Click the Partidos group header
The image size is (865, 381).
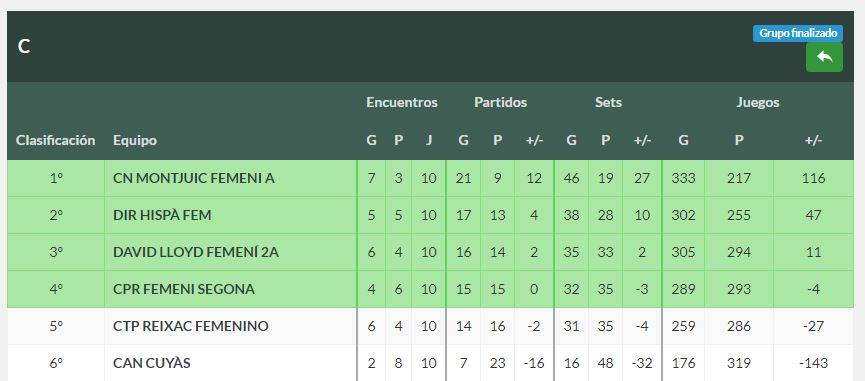point(500,103)
